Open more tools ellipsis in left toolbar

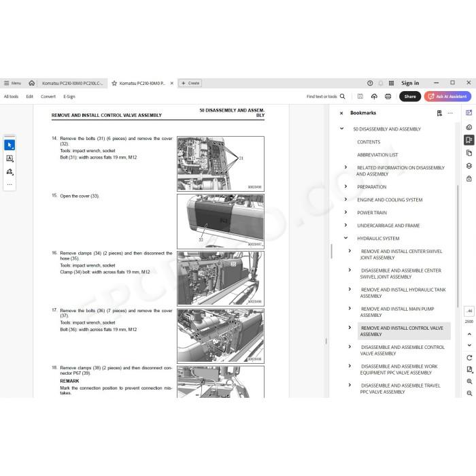coord(10,184)
